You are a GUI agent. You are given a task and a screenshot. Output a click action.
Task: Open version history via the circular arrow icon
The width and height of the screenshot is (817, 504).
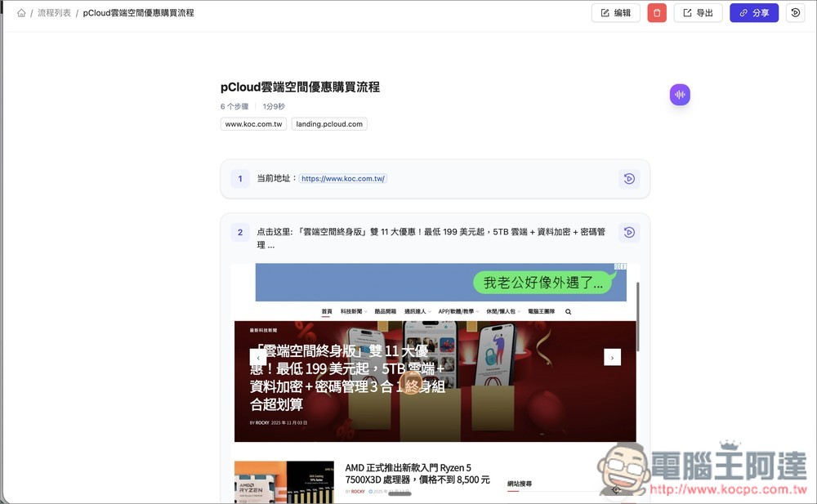coord(795,12)
